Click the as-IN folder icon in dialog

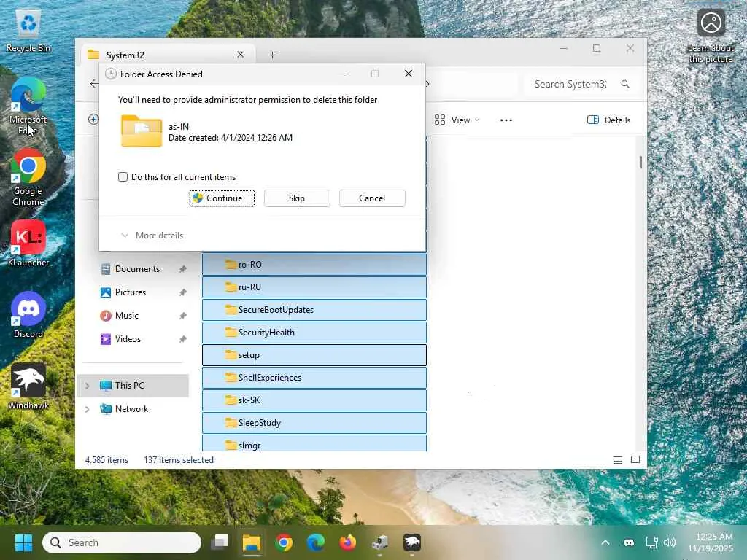(142, 131)
